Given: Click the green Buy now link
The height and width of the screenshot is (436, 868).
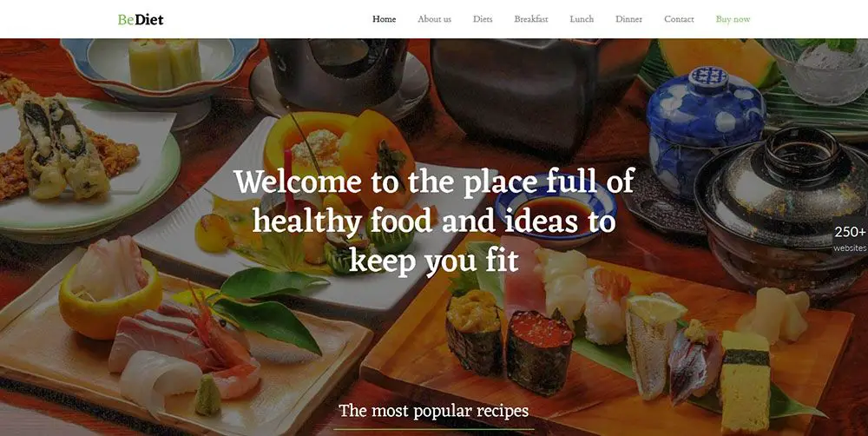Looking at the screenshot, I should pos(733,19).
